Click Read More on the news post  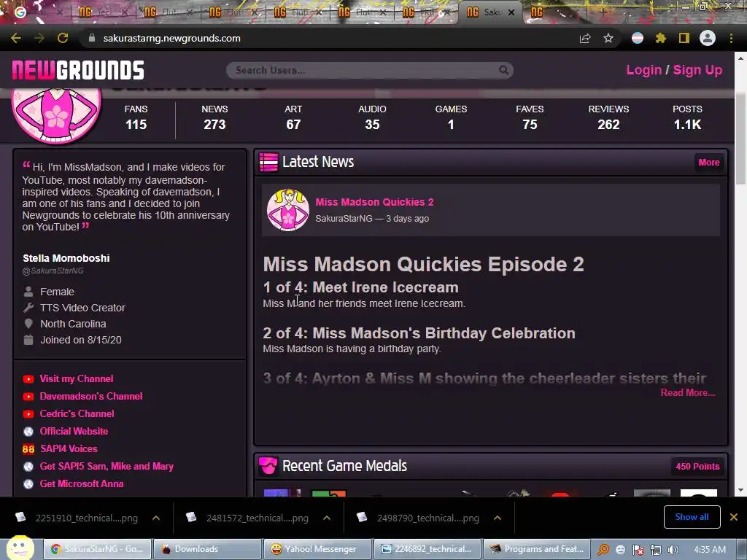coord(687,393)
